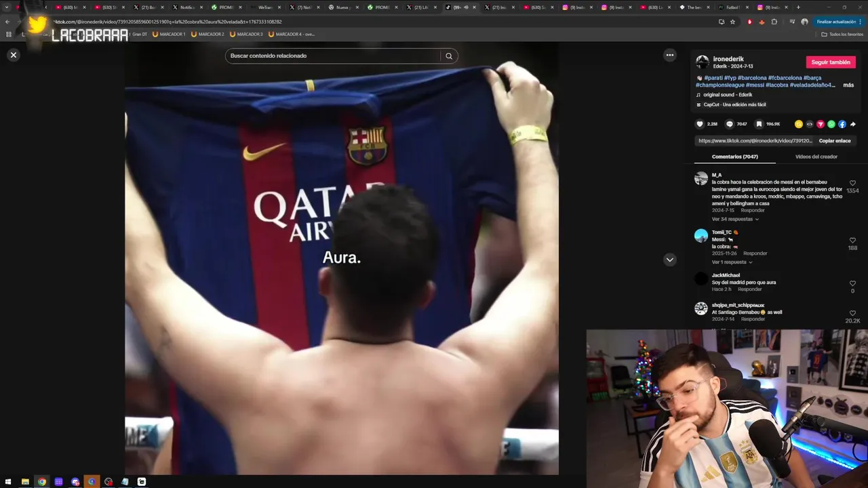Bookmark the video with the save icon
This screenshot has width=868, height=488.
(x=759, y=124)
